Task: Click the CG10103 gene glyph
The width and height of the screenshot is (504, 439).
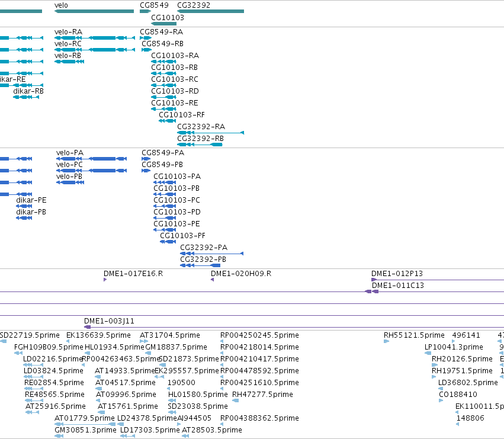Action: [x=163, y=24]
